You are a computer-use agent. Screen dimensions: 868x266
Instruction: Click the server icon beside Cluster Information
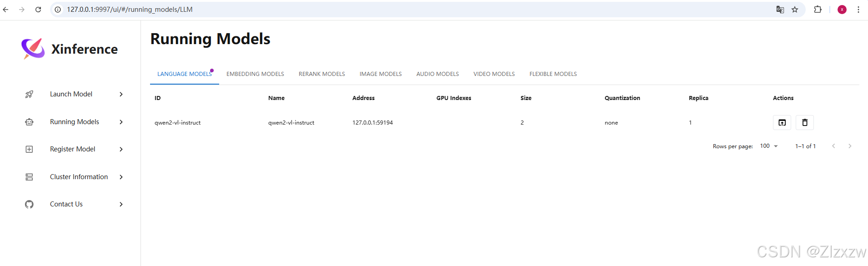[29, 177]
